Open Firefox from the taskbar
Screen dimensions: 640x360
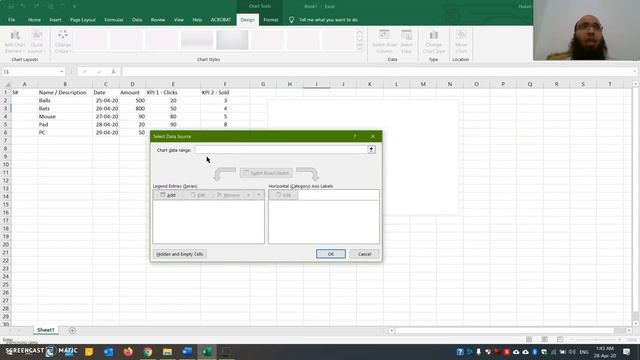(x=128, y=351)
